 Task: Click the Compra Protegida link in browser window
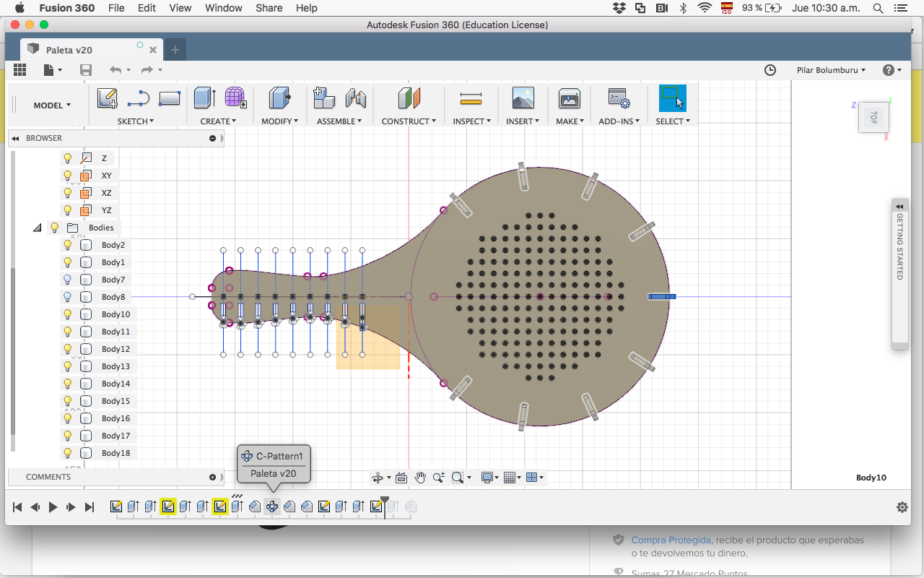pos(671,540)
